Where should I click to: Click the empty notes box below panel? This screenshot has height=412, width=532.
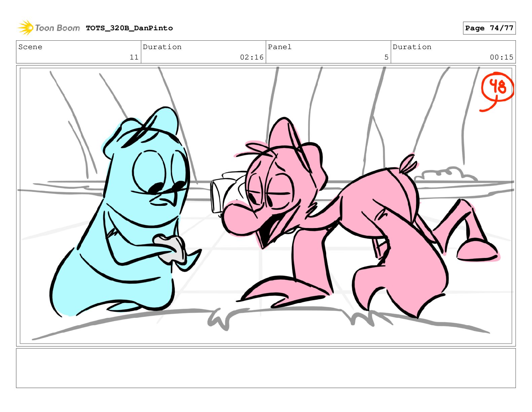tap(266, 368)
